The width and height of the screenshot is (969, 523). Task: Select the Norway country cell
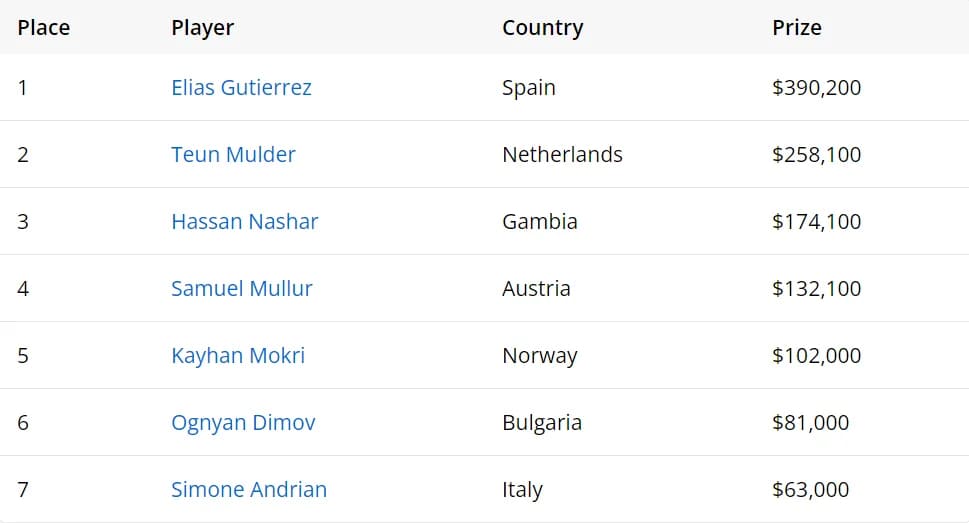tap(540, 355)
